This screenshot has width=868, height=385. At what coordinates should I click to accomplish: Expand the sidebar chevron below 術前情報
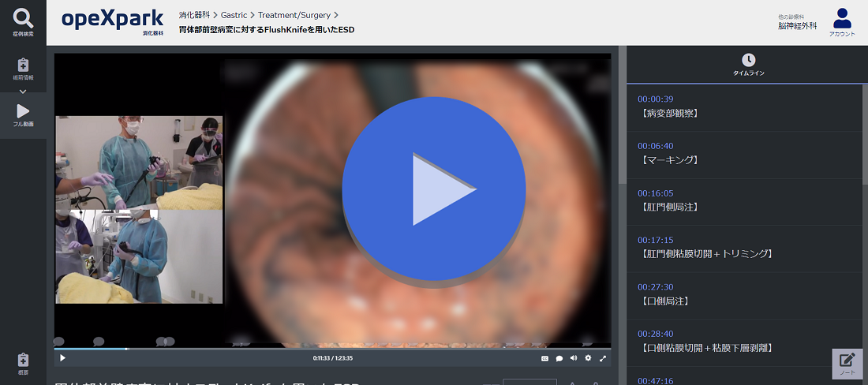point(23,92)
